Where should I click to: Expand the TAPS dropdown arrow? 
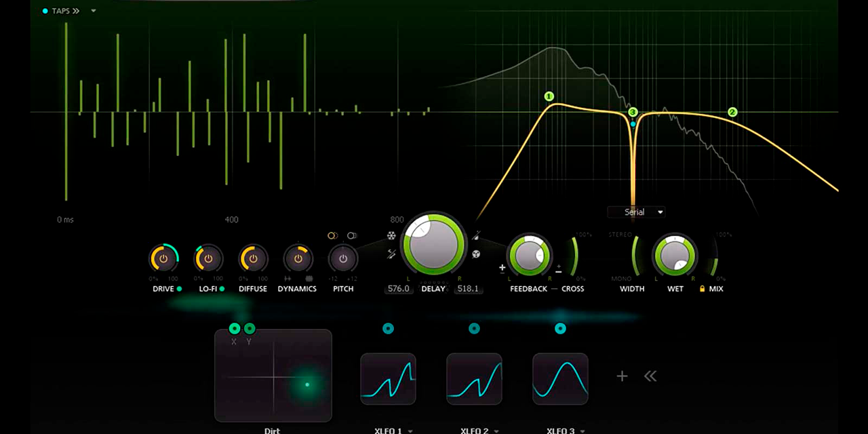click(x=94, y=11)
